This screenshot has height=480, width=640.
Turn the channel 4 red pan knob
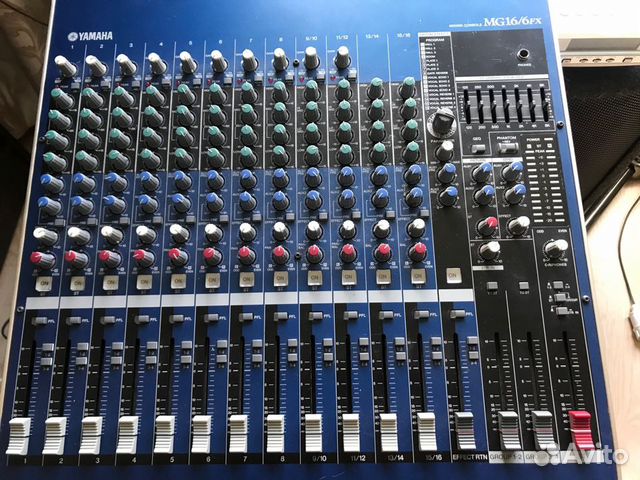143,257
